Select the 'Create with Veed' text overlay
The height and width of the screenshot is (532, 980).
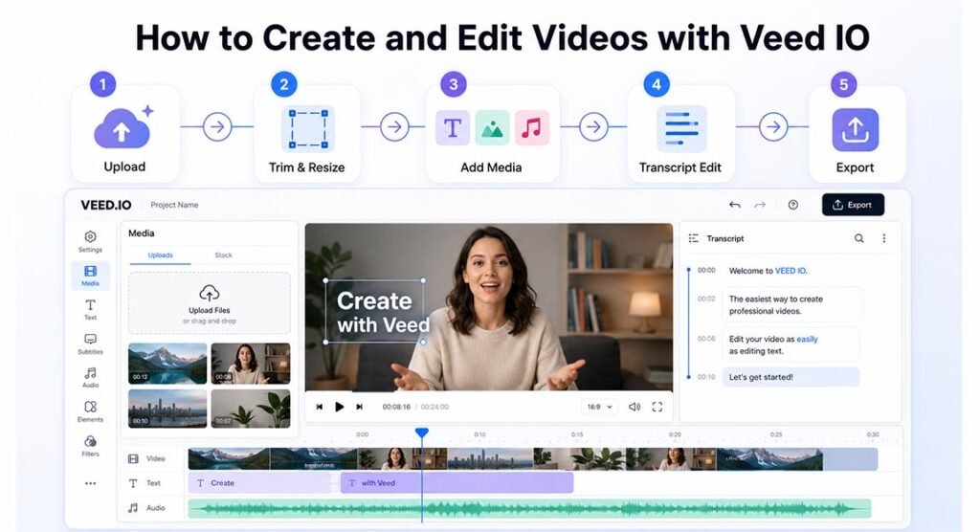(375, 312)
